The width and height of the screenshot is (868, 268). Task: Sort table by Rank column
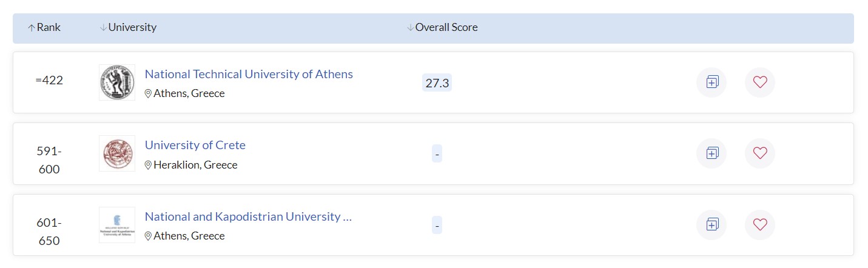(x=44, y=28)
